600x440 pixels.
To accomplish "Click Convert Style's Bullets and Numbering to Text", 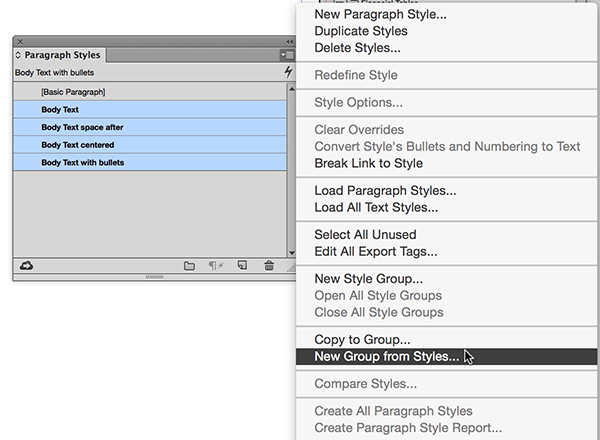I will tap(447, 147).
